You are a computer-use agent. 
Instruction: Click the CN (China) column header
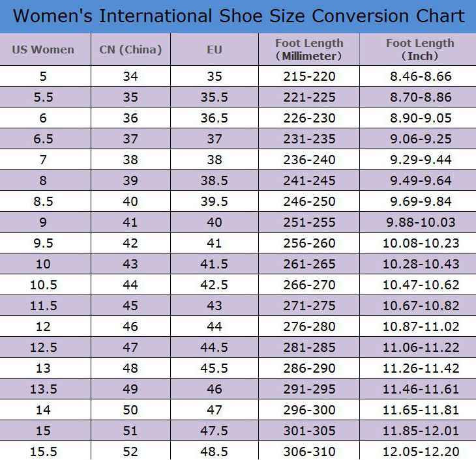[131, 49]
